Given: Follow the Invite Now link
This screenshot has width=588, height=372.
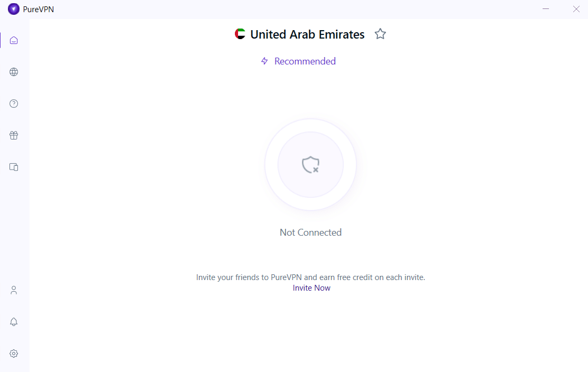Looking at the screenshot, I should (x=311, y=288).
